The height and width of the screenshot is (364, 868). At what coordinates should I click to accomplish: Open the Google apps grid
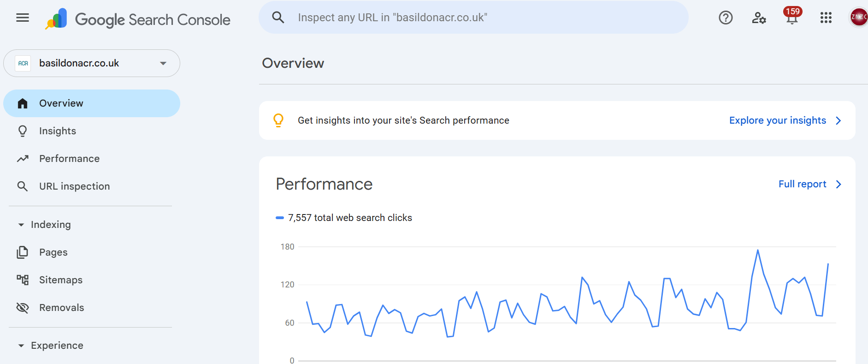coord(826,18)
